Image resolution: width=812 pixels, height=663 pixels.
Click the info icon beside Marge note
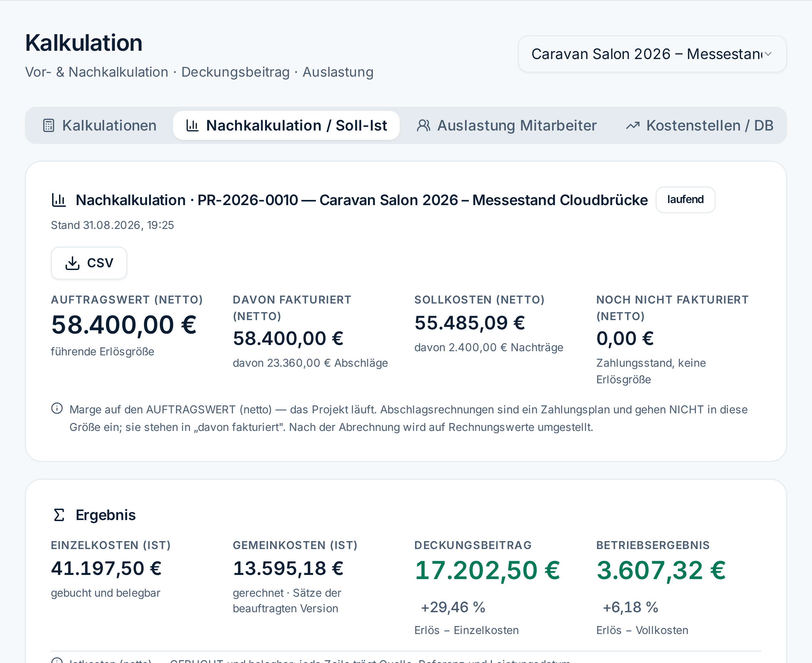[57, 408]
